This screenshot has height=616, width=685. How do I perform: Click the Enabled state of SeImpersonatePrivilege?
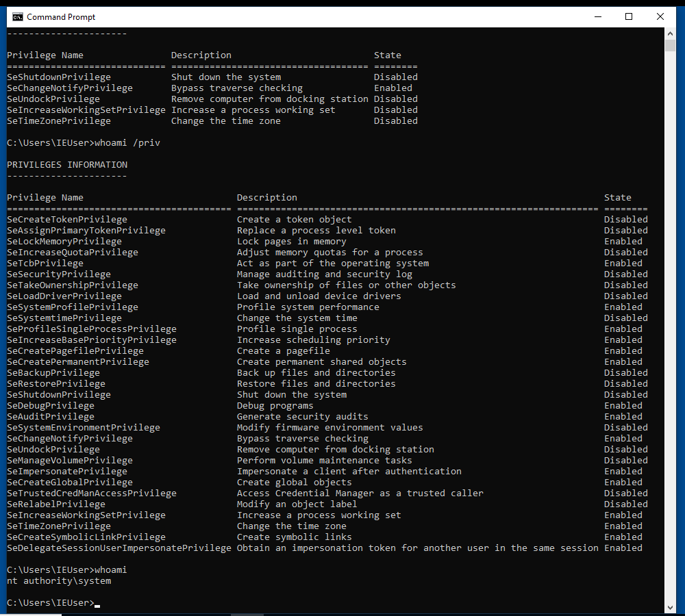(623, 472)
